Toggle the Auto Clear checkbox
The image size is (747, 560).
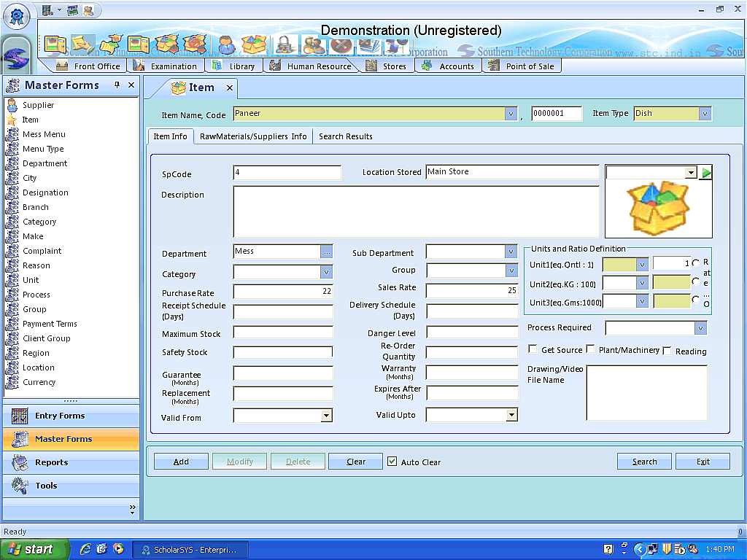coord(392,462)
